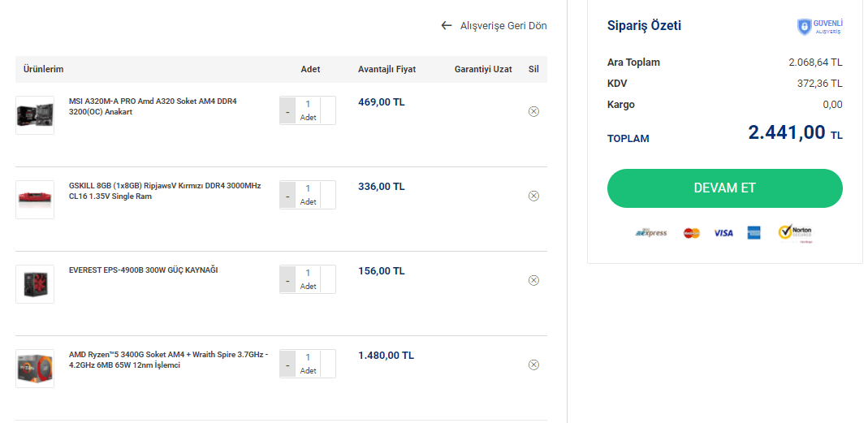Go back via Alışverişe Geri Dön link
The image size is (868, 423).
[503, 26]
